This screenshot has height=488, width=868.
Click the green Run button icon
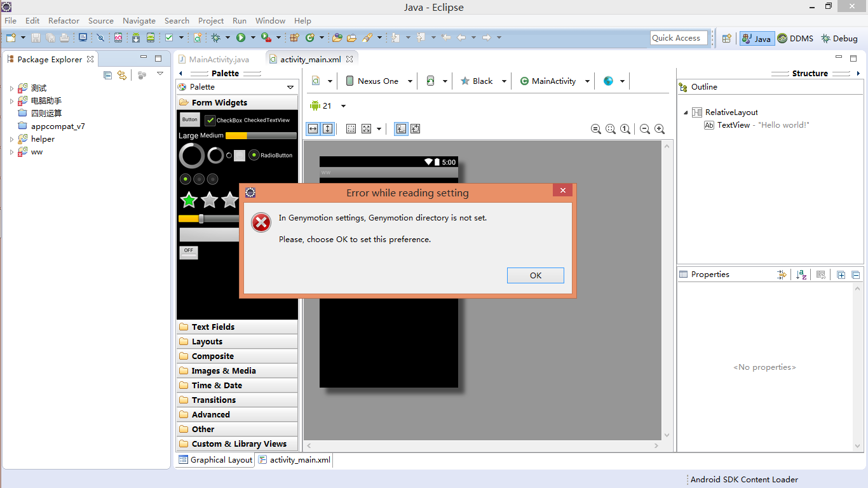click(x=241, y=37)
